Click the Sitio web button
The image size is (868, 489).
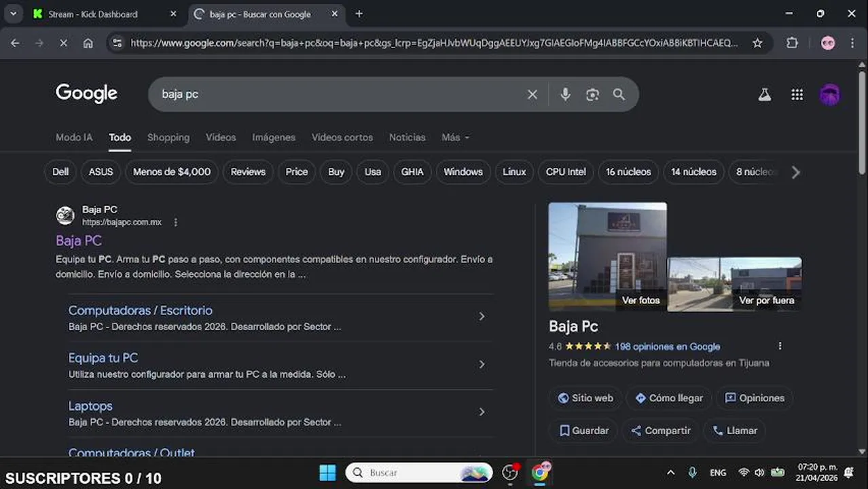585,398
